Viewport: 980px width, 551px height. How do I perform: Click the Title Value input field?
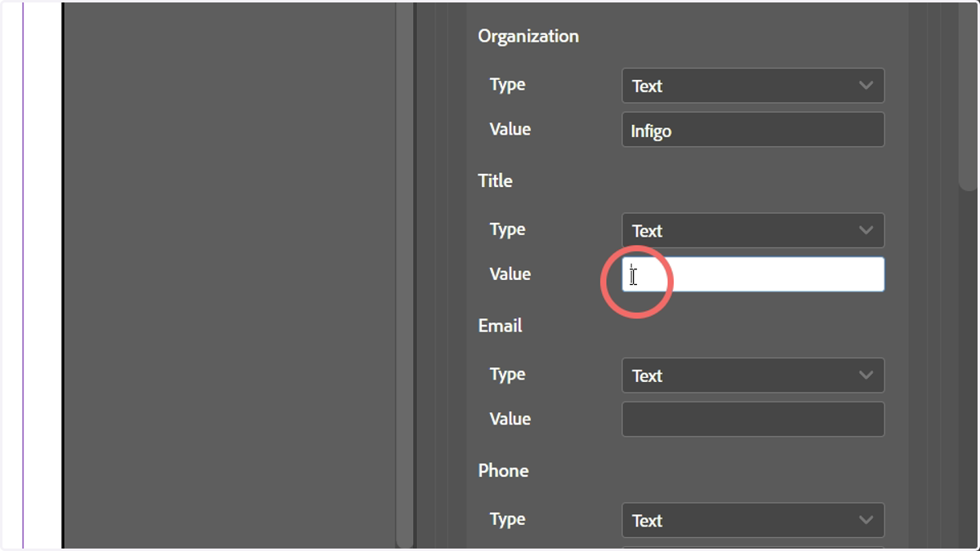[x=753, y=274]
